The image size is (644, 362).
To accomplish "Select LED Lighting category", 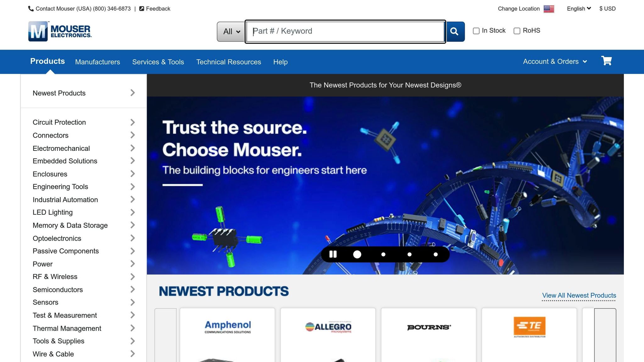I will (53, 212).
